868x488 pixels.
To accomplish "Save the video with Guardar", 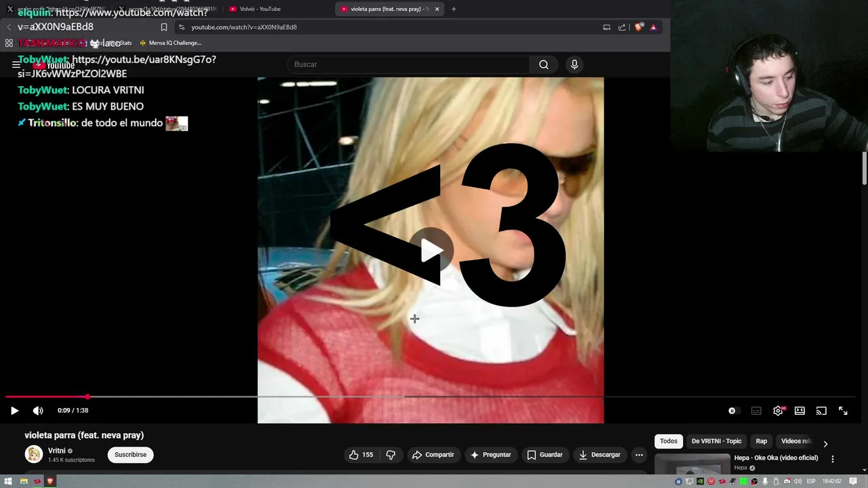I will 545,455.
